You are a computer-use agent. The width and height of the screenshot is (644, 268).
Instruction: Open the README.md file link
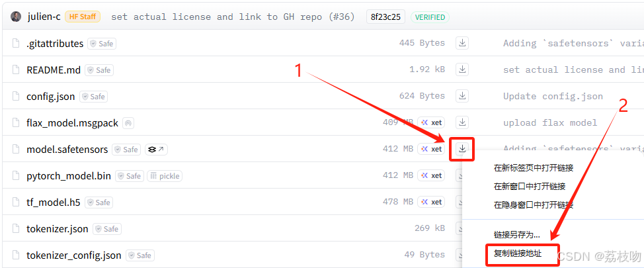(54, 70)
